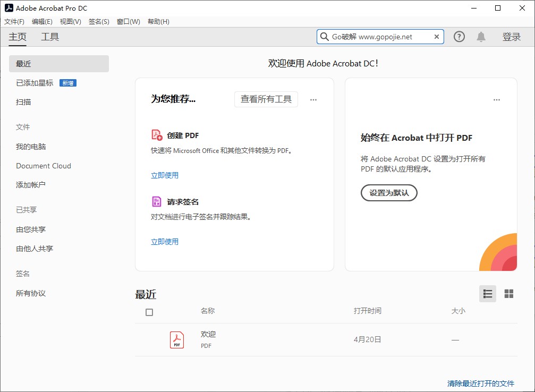
Task: Switch recent files to grid view
Action: (509, 294)
